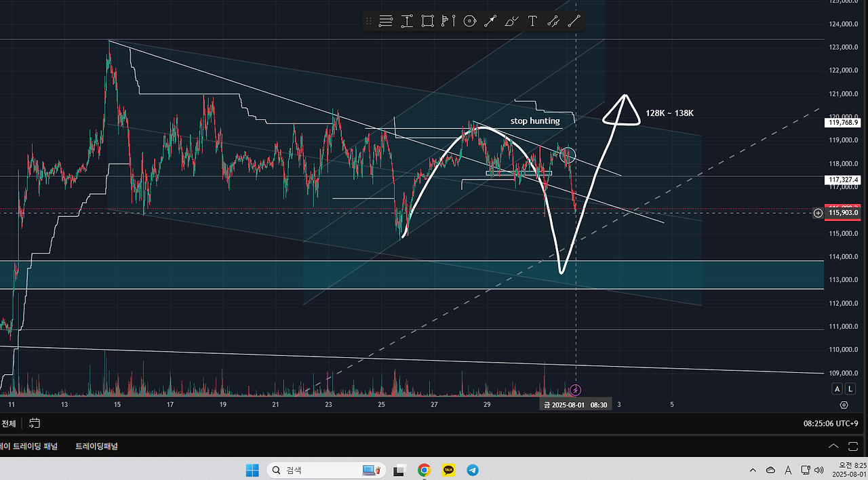Select the price range measure tool
This screenshot has width=868, height=480.
[407, 21]
